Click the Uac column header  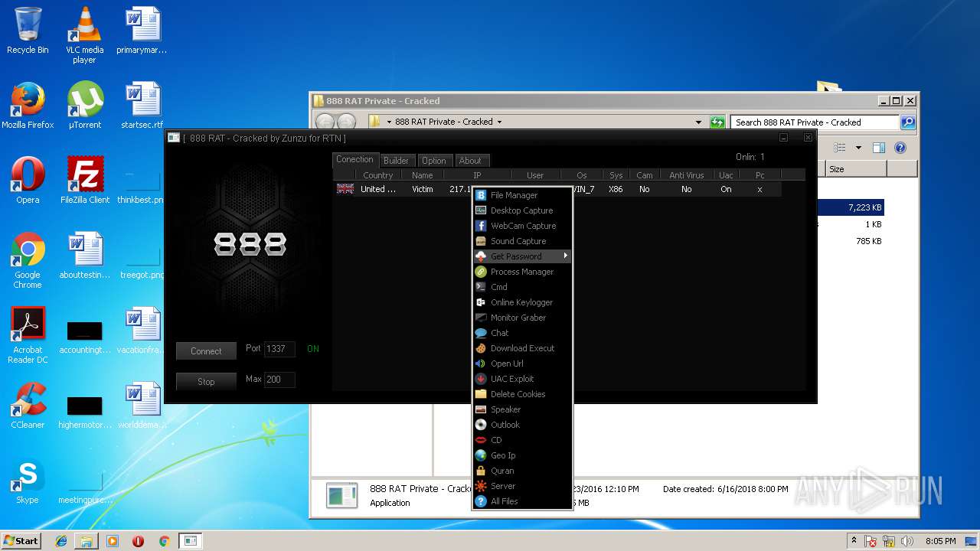pyautogui.click(x=726, y=175)
